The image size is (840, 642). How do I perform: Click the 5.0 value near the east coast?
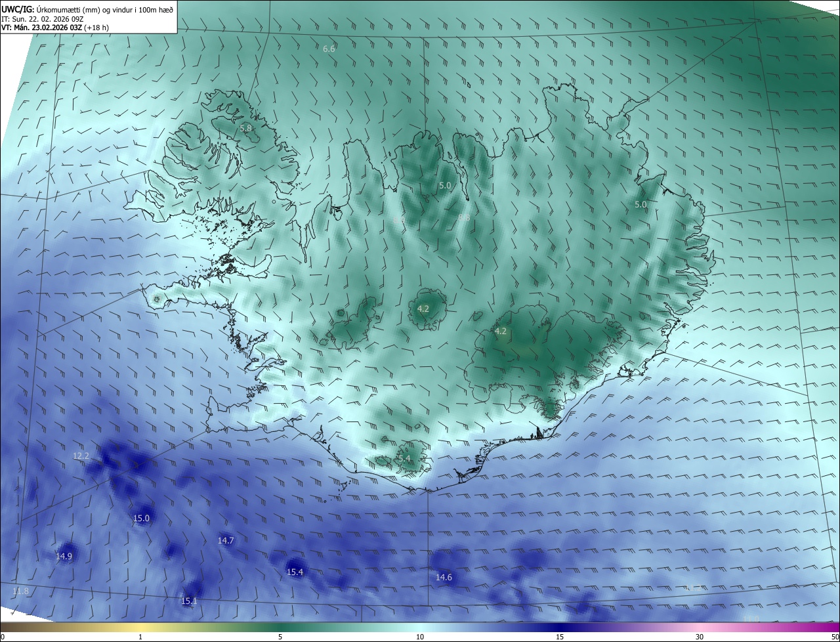640,205
